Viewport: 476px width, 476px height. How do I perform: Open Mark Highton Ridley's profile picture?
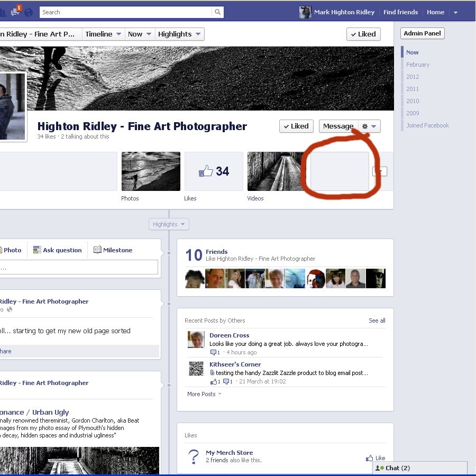click(305, 13)
